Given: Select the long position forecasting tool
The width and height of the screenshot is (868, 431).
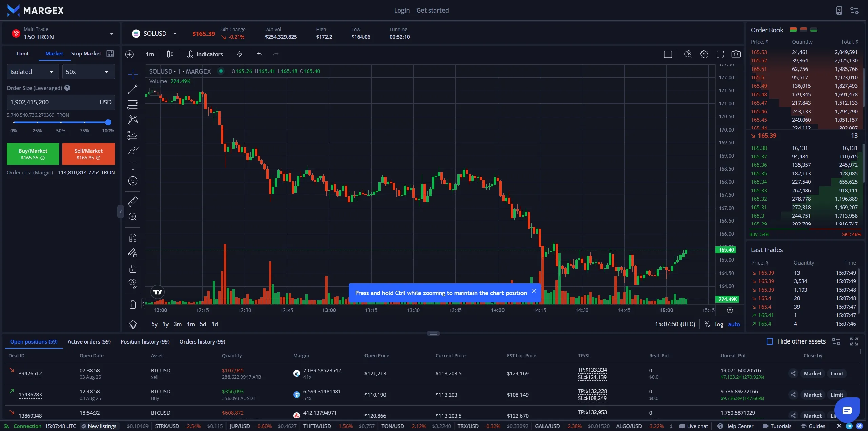Looking at the screenshot, I should tap(133, 135).
